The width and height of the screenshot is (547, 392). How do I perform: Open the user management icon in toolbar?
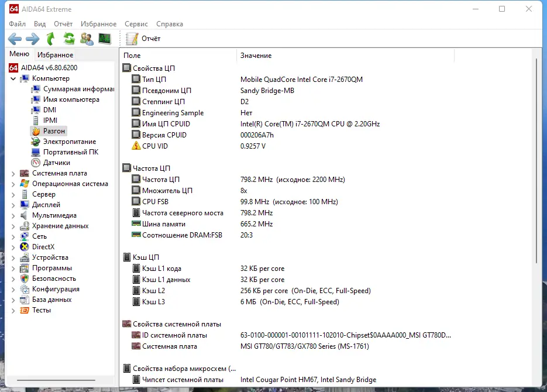87,39
